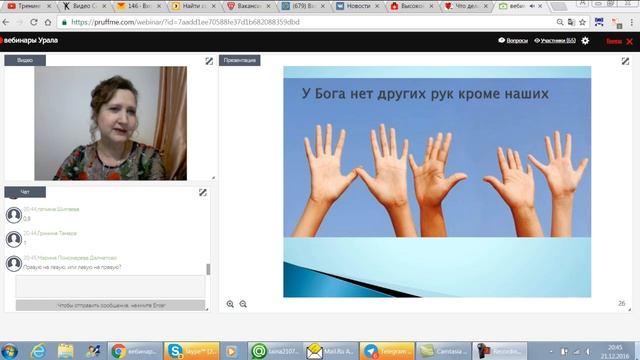The width and height of the screenshot is (640, 360).
Task: Open the system tray volume control
Action: click(588, 351)
